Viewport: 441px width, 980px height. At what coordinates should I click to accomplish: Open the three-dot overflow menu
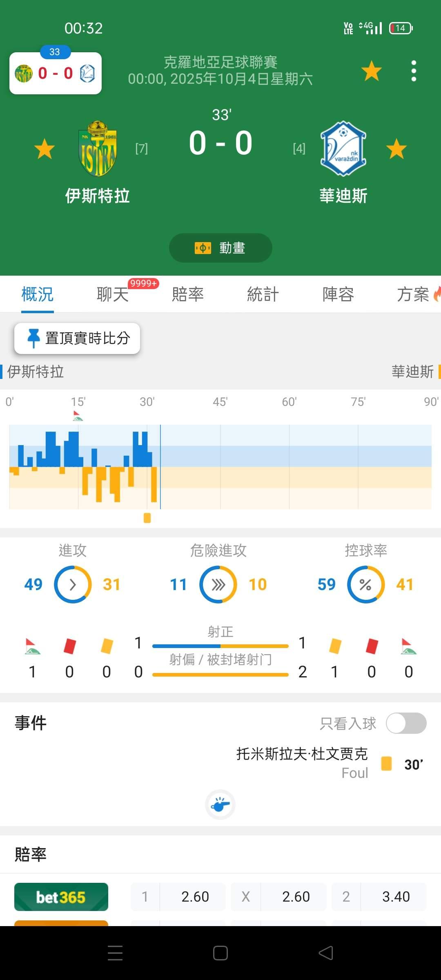coord(414,71)
